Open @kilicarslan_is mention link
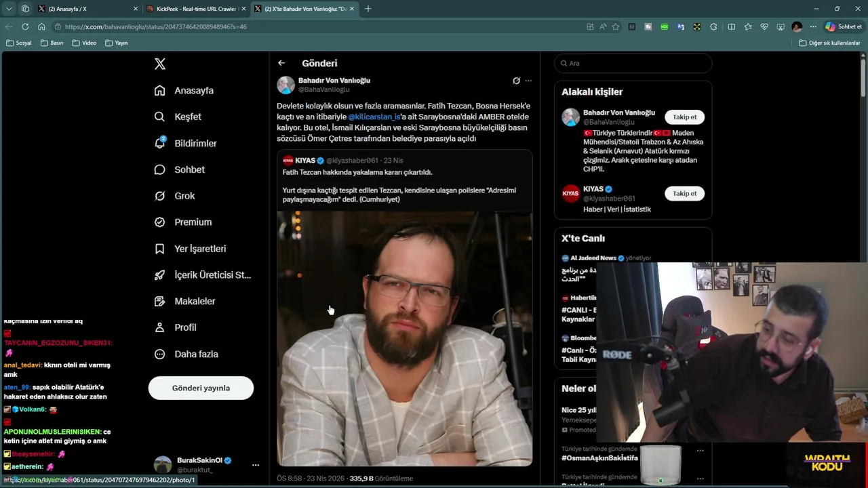 point(374,117)
